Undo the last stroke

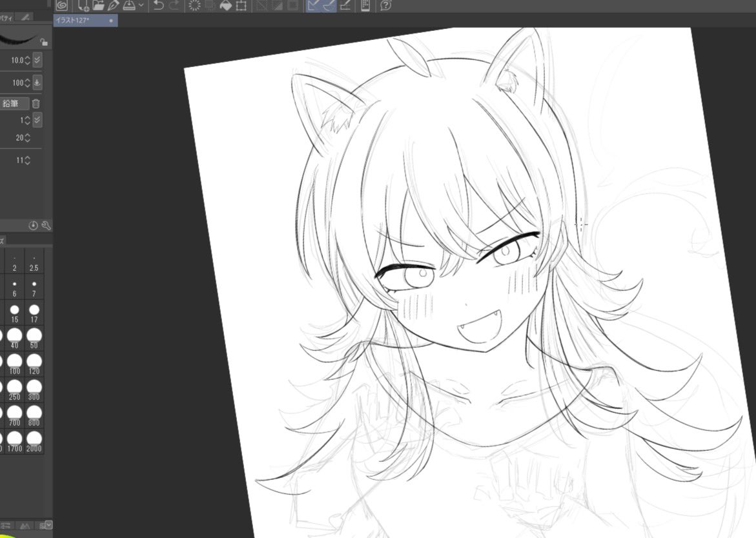pyautogui.click(x=158, y=5)
